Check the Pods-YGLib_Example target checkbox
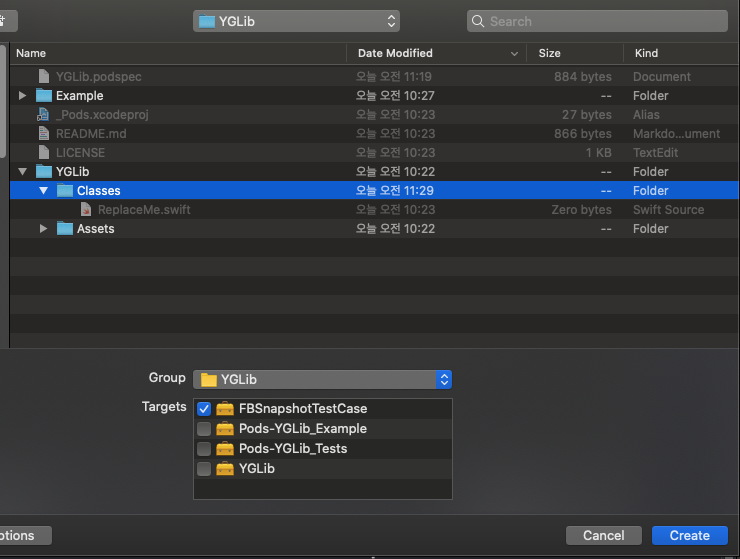Screen dimensions: 740x559 pyautogui.click(x=204, y=429)
